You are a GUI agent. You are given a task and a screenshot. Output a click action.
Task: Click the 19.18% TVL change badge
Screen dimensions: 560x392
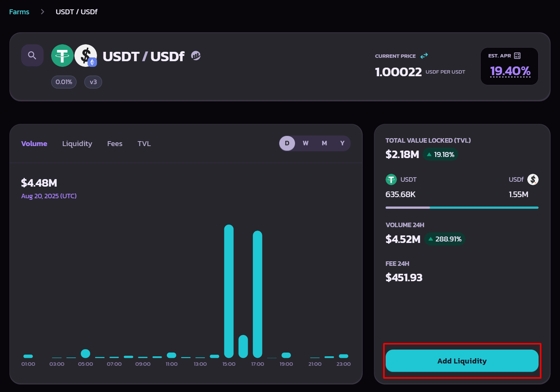click(440, 154)
